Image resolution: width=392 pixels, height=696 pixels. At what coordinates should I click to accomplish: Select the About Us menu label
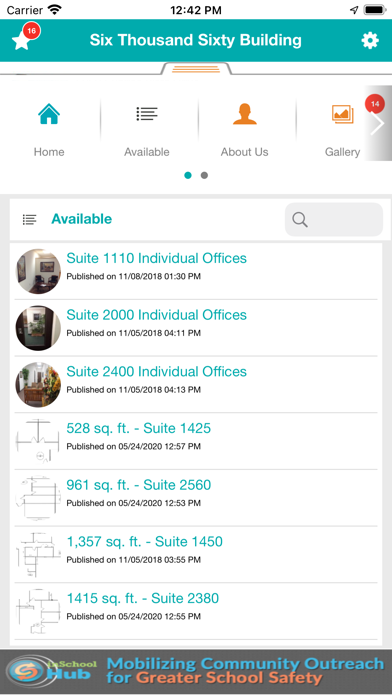245,152
